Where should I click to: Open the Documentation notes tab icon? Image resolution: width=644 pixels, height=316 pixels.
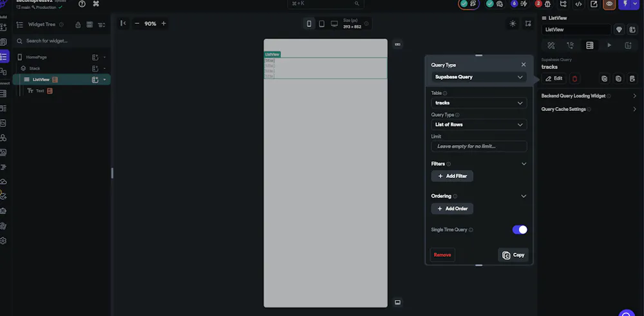point(628,45)
